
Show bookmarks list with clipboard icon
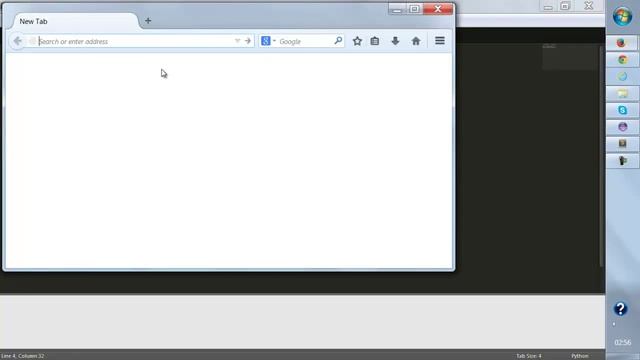375,41
